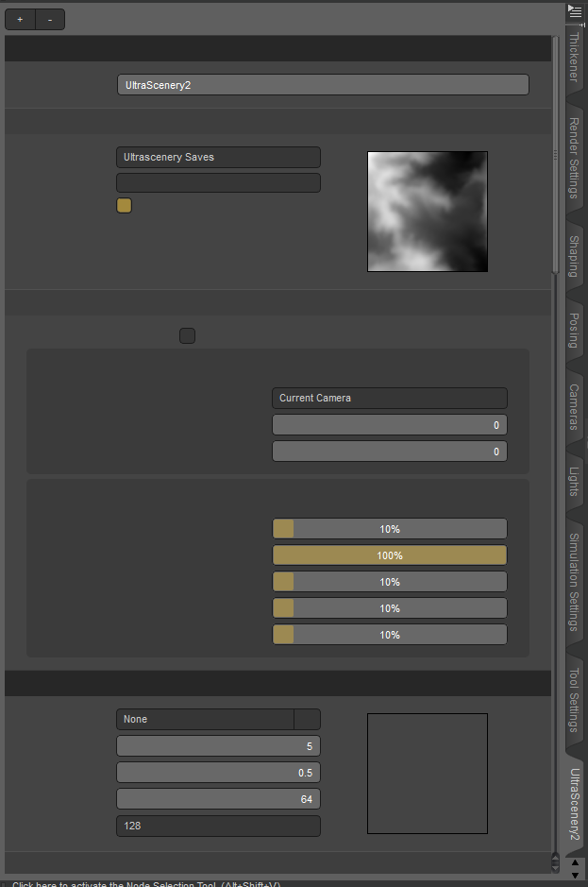
Task: Click the slider showing value 0.5
Action: (x=218, y=773)
